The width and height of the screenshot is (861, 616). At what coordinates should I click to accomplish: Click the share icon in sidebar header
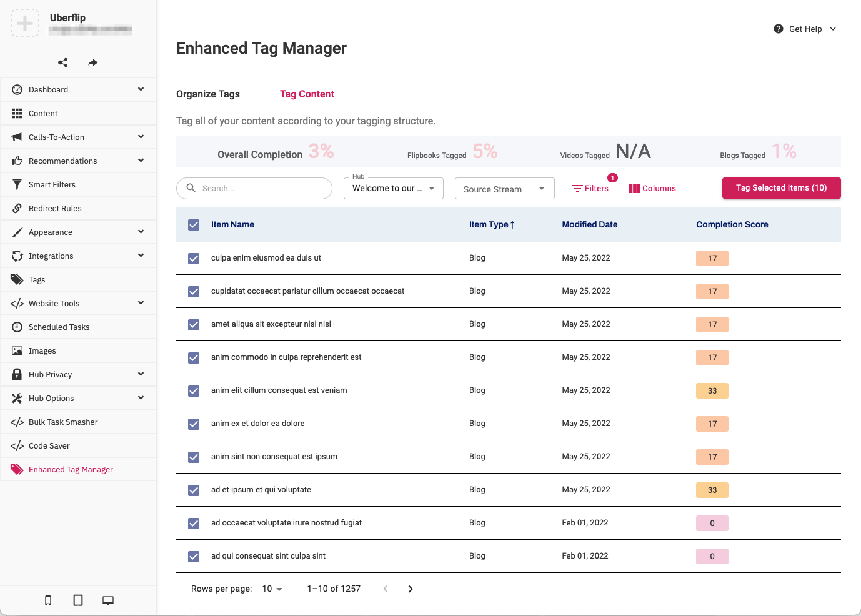(62, 62)
